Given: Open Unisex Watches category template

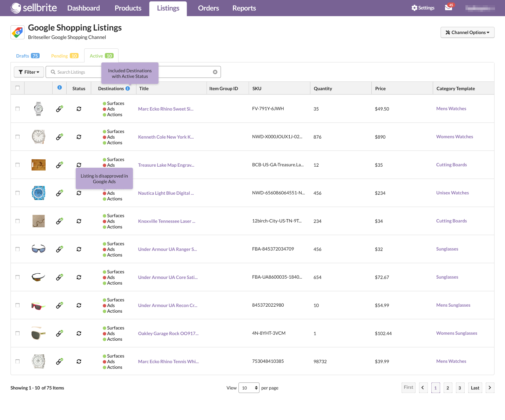Looking at the screenshot, I should (x=452, y=193).
